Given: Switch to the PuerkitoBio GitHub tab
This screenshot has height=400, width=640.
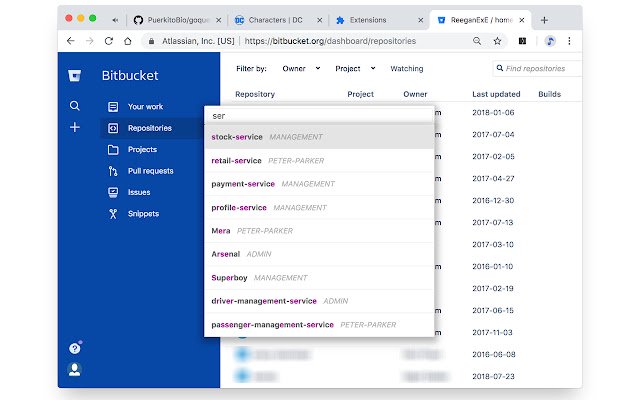Looking at the screenshot, I should tap(178, 20).
